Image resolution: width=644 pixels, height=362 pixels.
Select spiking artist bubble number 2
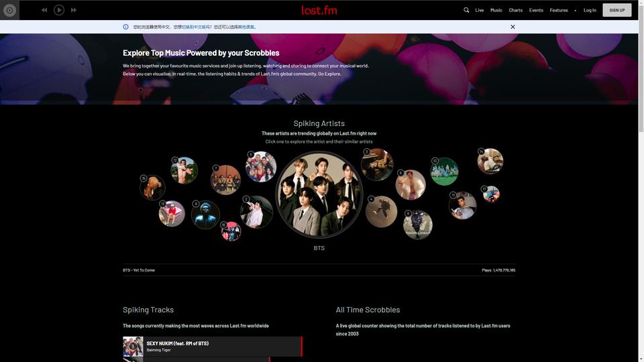coord(257,212)
